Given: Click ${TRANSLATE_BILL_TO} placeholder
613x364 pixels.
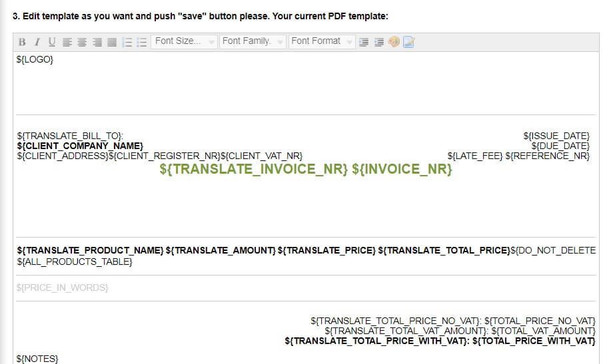Looking at the screenshot, I should (69, 136).
